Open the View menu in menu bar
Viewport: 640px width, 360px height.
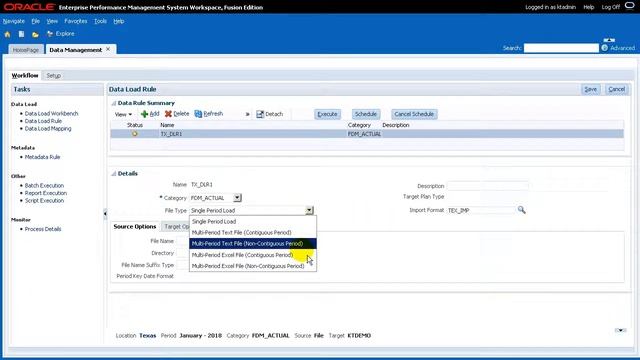(x=52, y=21)
